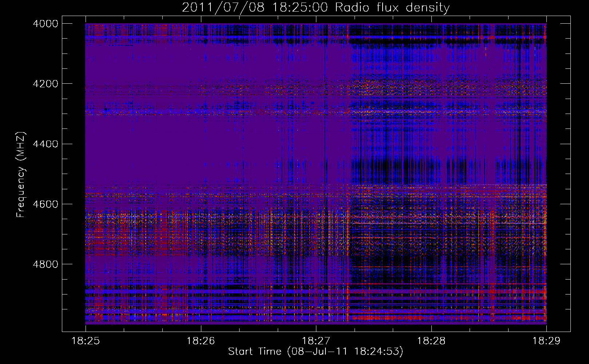Click the 4400 frequency tick label
The height and width of the screenshot is (364, 589).
[x=46, y=144]
